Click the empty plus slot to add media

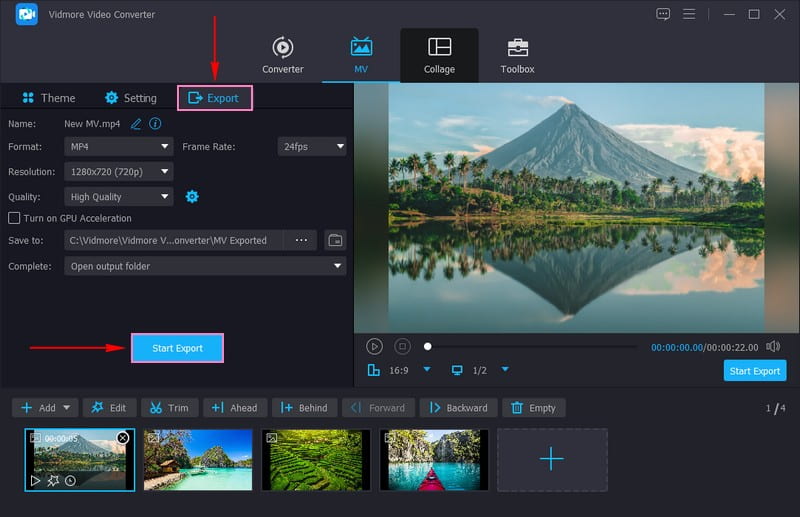551,459
